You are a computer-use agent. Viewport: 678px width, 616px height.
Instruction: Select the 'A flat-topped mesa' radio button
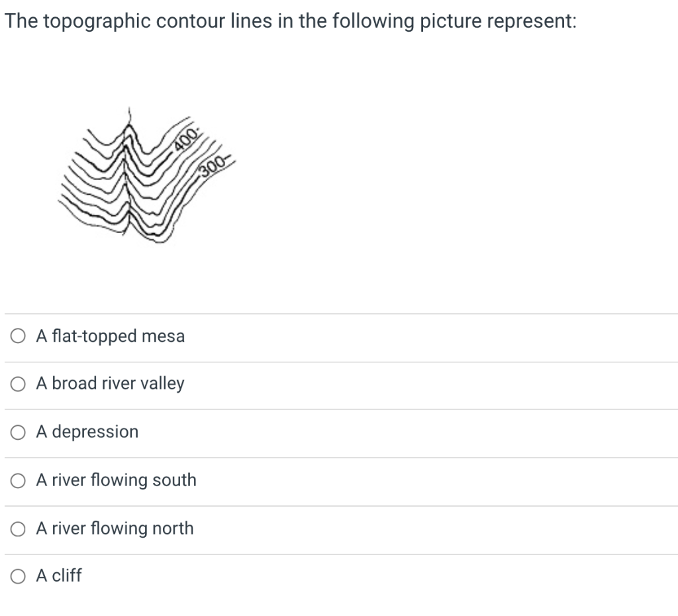[x=18, y=336]
